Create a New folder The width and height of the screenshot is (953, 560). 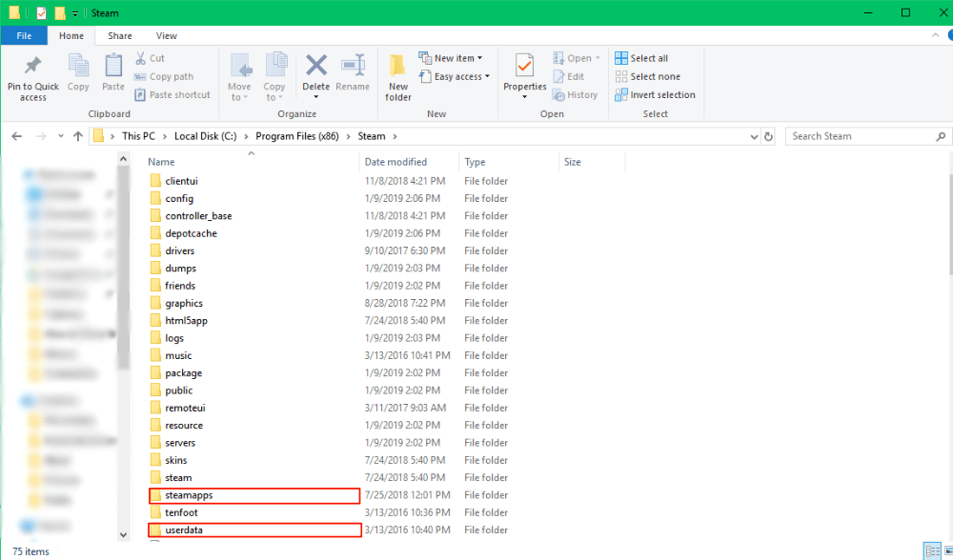[x=398, y=78]
